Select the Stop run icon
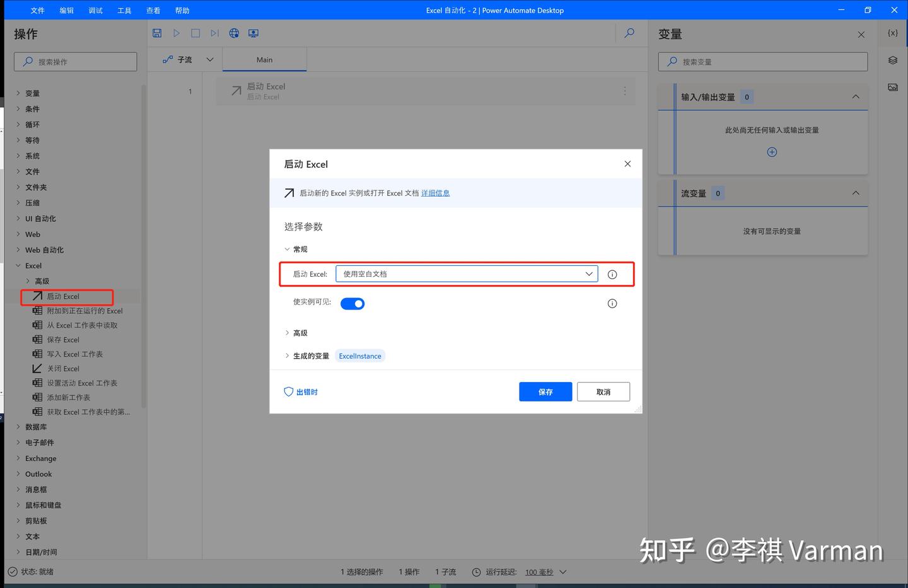This screenshot has width=908, height=588. coord(195,33)
